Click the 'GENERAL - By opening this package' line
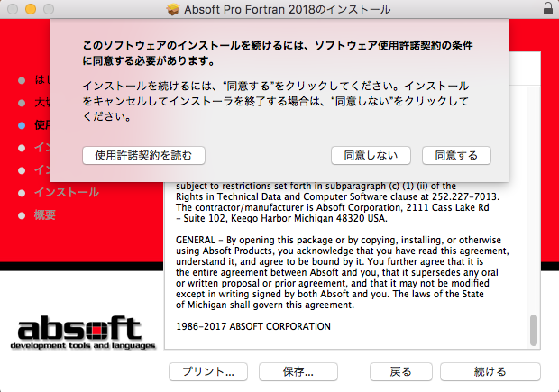The height and width of the screenshot is (392, 559). 338,240
